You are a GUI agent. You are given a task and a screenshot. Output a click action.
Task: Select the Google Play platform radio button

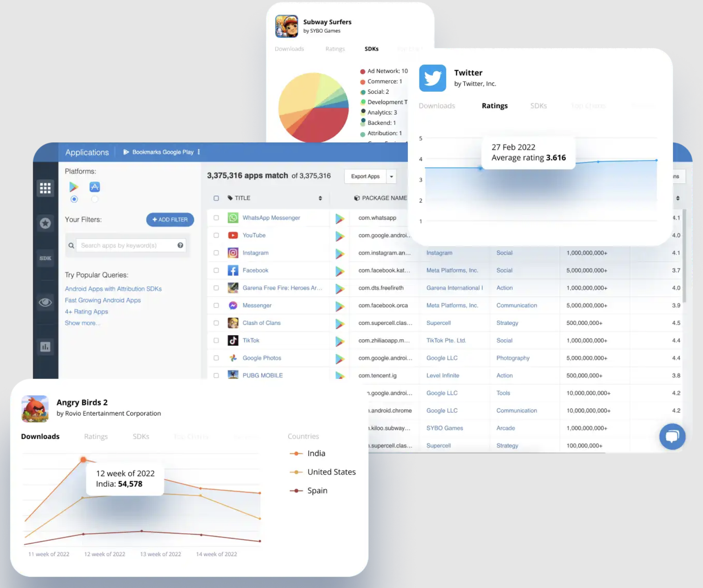coord(74,199)
